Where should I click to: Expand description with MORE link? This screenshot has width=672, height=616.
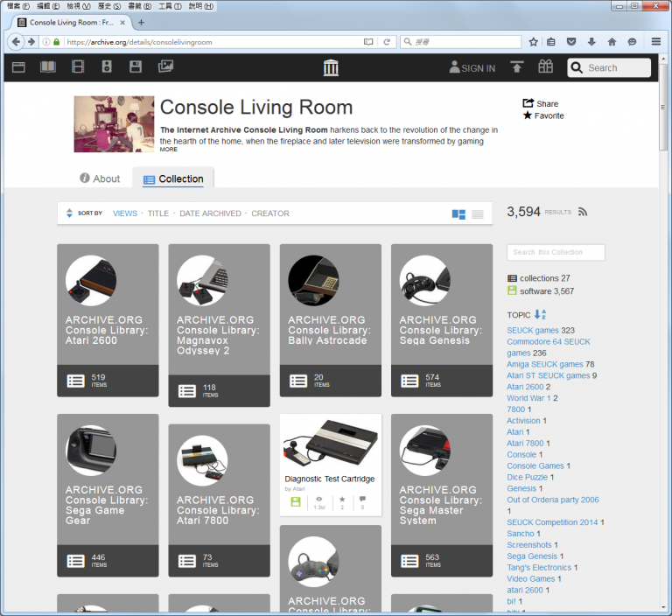coord(168,150)
